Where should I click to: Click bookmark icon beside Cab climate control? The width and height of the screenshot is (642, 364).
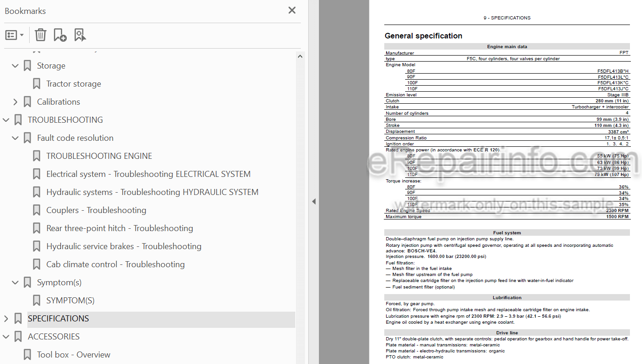[37, 264]
